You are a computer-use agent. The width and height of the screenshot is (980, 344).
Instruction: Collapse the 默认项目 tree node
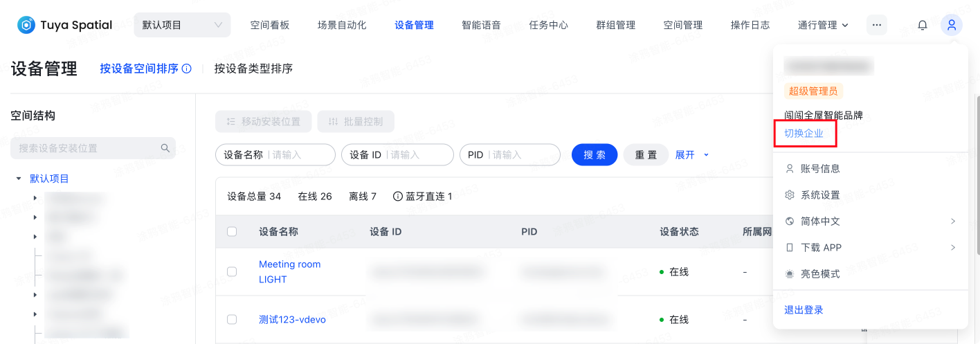pyautogui.click(x=19, y=179)
